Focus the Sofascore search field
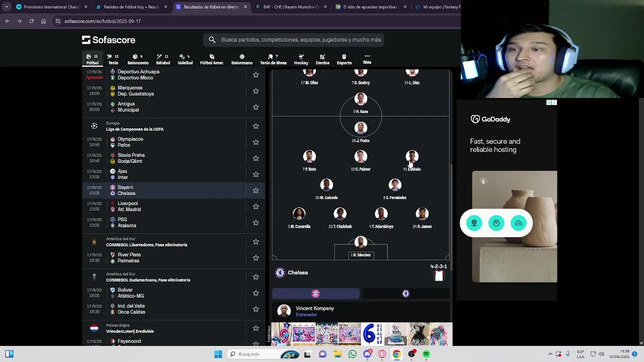The image size is (644, 362). coord(294,40)
